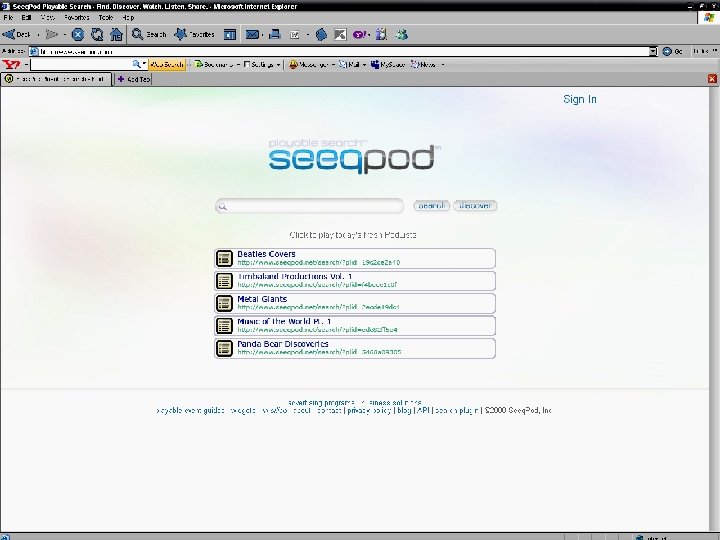Expand the Forward button history arrow

point(65,35)
